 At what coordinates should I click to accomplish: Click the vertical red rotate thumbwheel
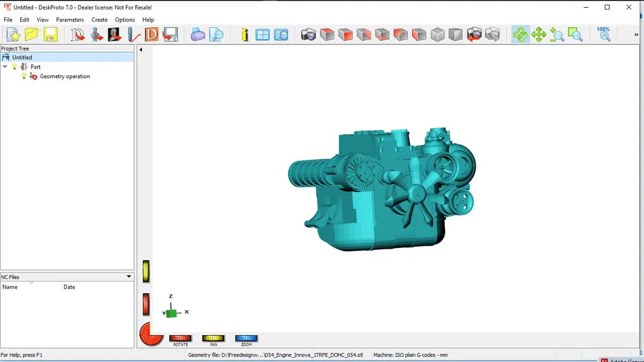coord(146,305)
